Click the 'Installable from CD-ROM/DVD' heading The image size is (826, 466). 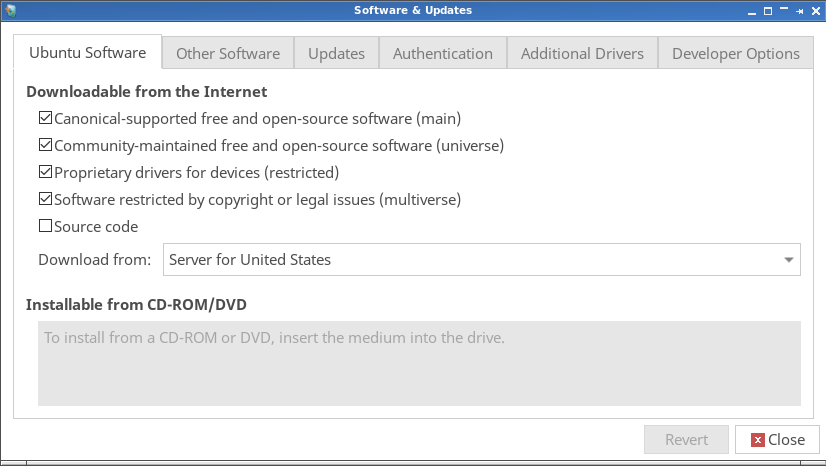point(136,304)
